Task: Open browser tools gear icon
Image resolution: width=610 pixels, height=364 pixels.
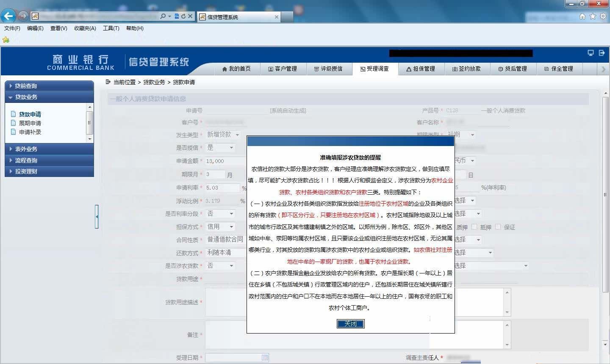Action: tap(603, 17)
